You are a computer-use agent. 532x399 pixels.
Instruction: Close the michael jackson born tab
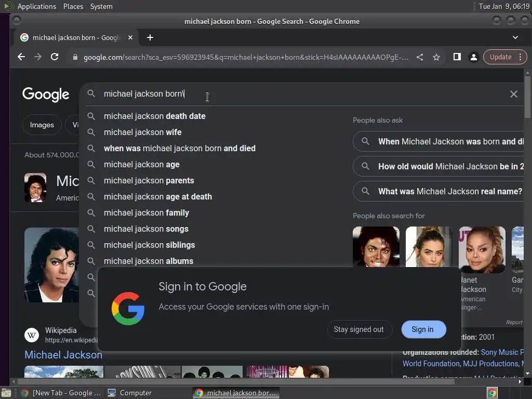130,37
